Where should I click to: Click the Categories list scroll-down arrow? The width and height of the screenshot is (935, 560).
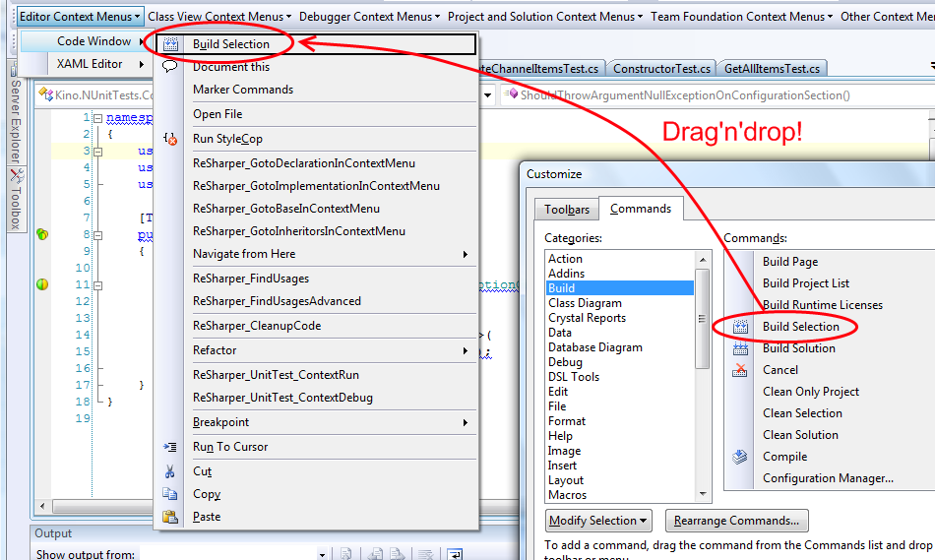pyautogui.click(x=703, y=494)
